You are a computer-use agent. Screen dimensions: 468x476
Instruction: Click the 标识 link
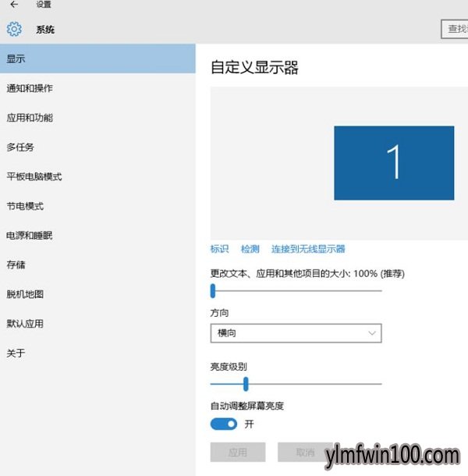219,249
